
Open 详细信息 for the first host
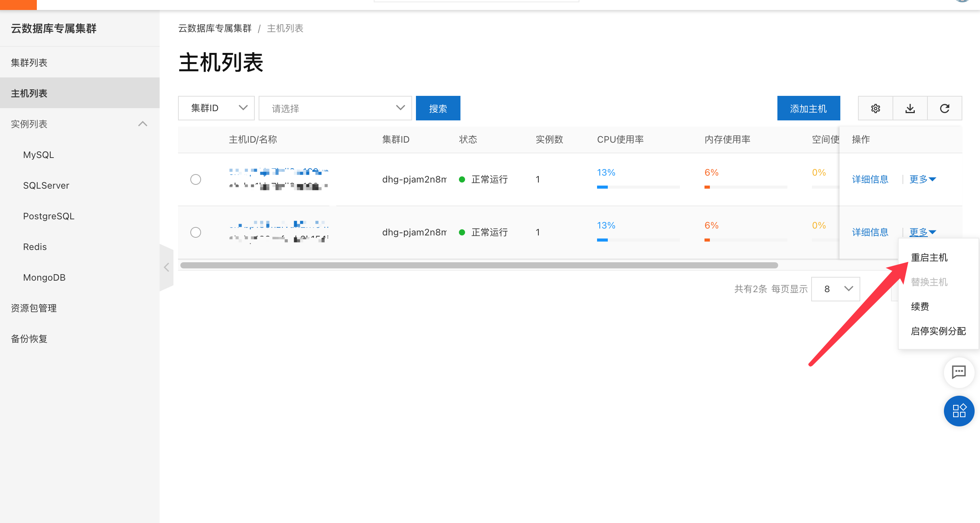pyautogui.click(x=869, y=179)
